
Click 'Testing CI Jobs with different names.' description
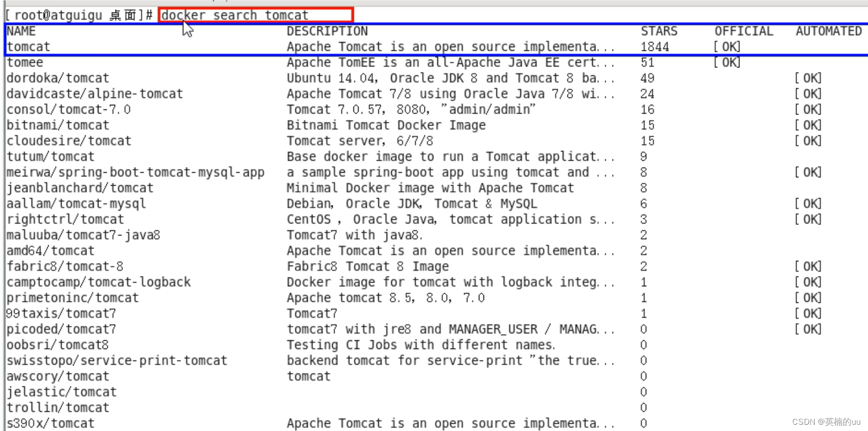(x=421, y=345)
